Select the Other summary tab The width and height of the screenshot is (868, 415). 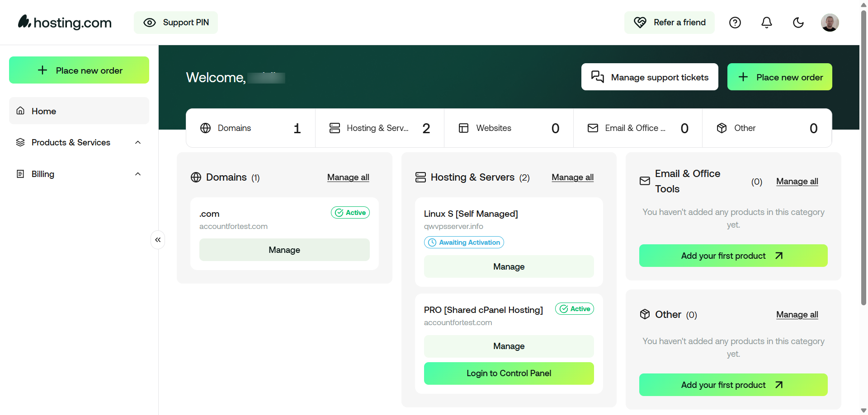coord(767,128)
